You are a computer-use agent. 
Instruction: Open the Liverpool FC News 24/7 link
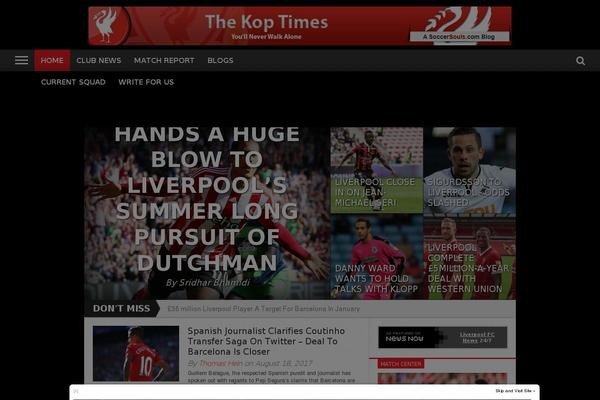pyautogui.click(x=477, y=337)
